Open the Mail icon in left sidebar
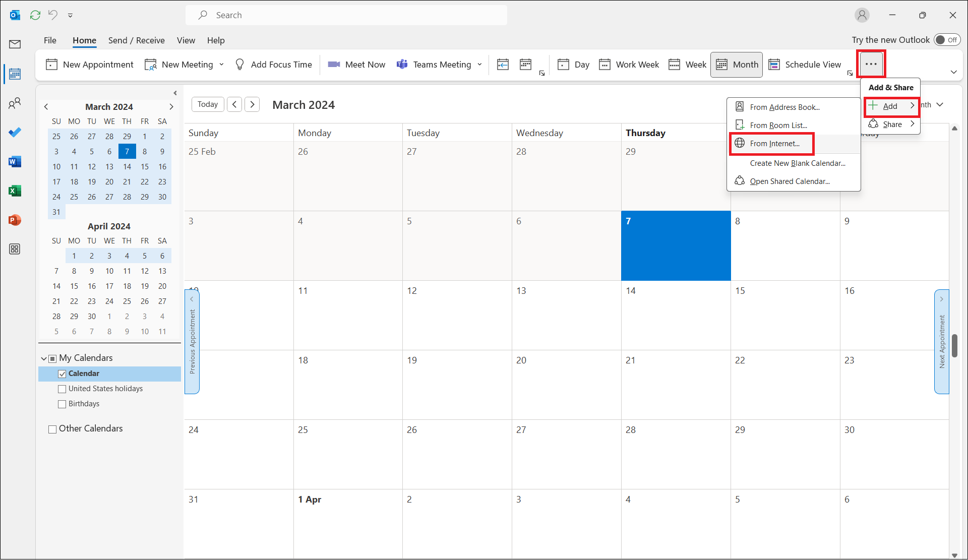Screen dimensions: 968x560 pos(15,44)
